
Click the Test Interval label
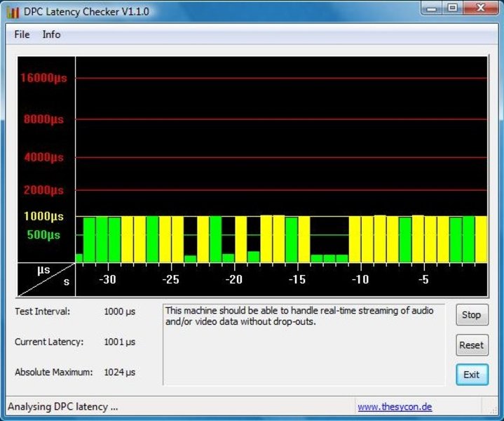(x=43, y=312)
